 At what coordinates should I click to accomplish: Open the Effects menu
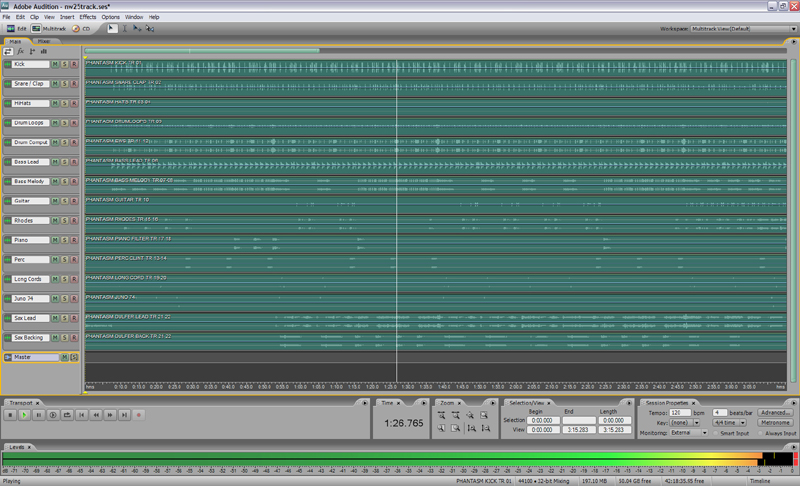88,17
